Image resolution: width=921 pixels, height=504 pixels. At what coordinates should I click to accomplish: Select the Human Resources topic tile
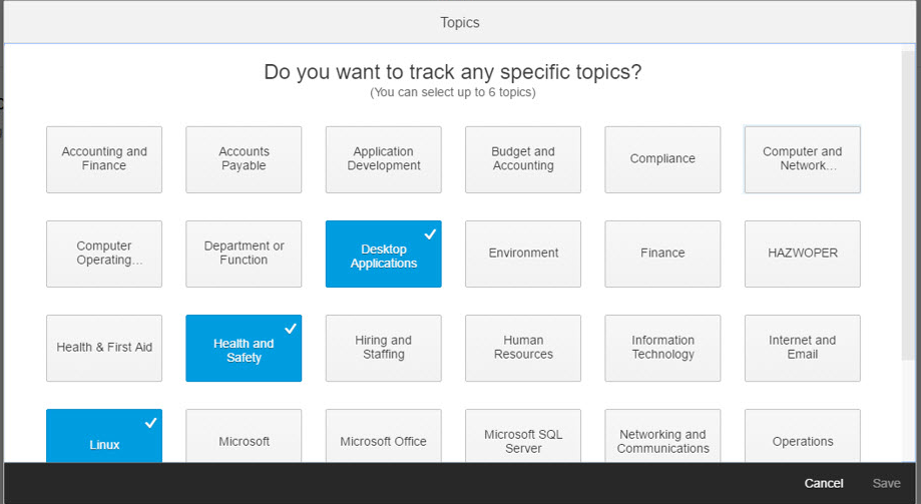click(x=523, y=348)
